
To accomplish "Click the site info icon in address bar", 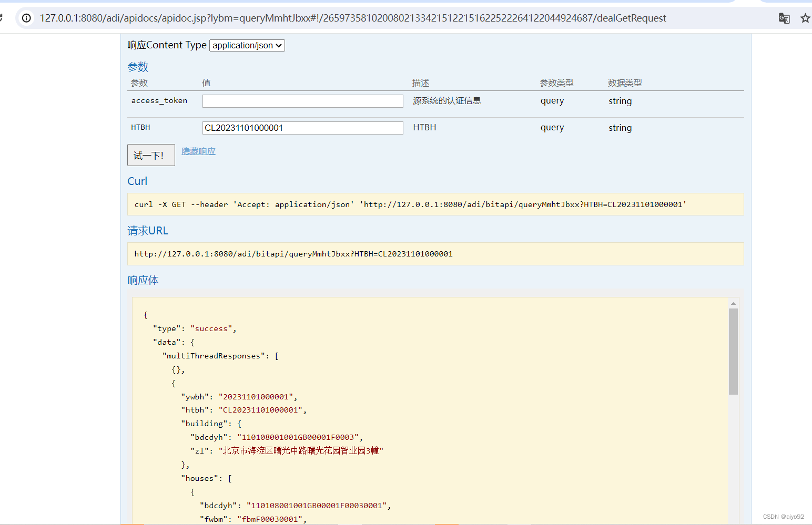I will [26, 18].
